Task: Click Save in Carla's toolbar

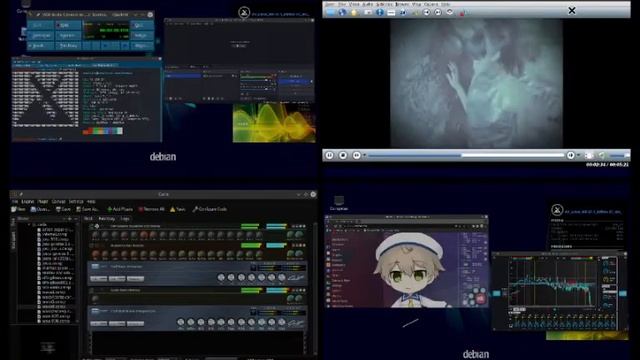Action: (63, 209)
